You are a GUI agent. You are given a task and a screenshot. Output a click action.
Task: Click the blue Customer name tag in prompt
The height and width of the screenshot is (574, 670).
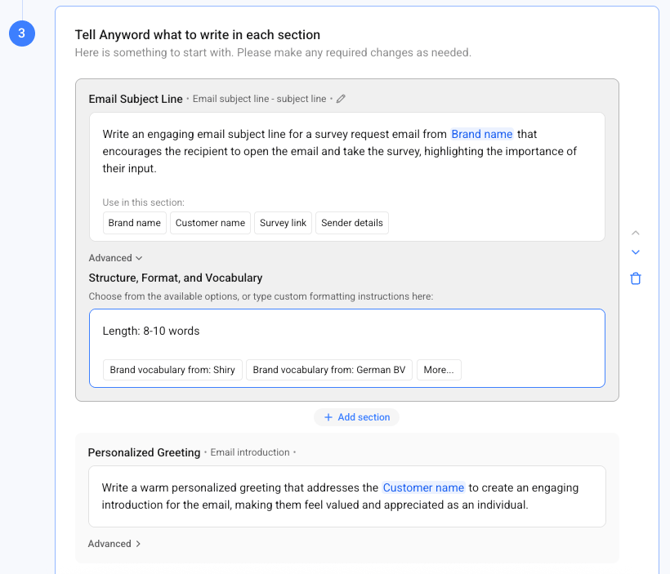point(423,488)
